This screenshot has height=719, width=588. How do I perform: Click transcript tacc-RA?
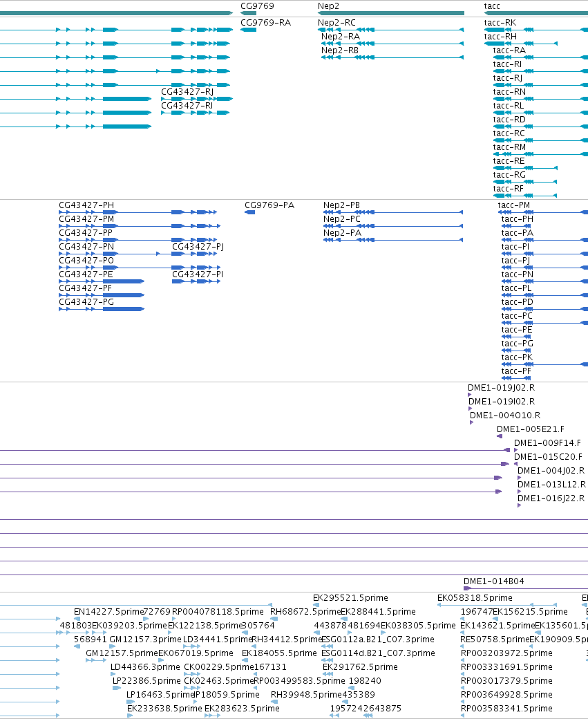coord(509,50)
